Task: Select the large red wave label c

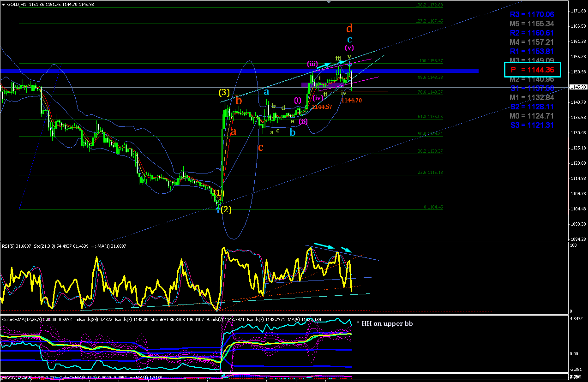Action: point(261,148)
